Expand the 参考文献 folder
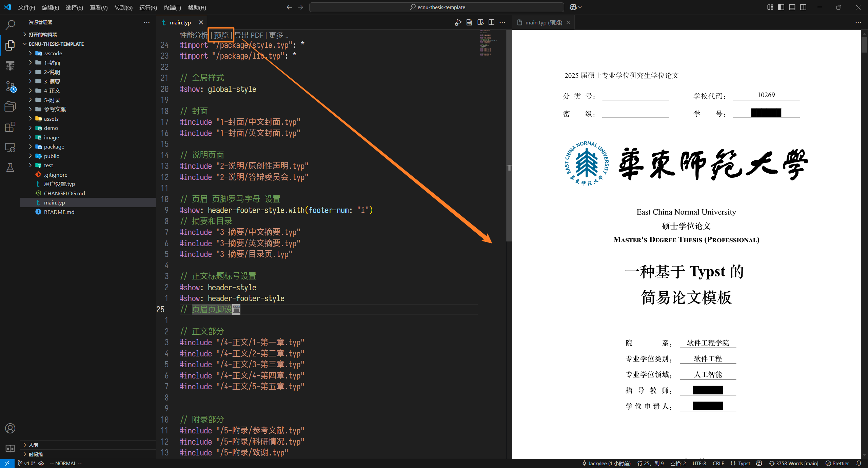Image resolution: width=868 pixels, height=468 pixels. 55,109
